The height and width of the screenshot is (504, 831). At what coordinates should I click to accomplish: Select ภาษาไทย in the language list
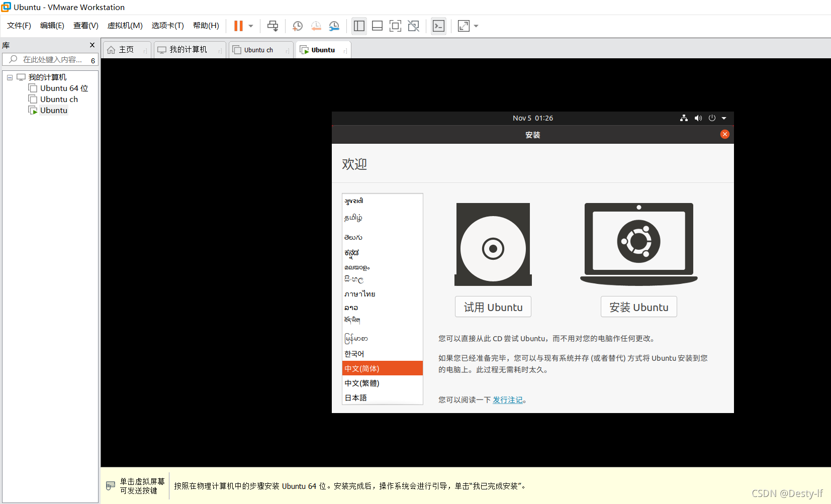pyautogui.click(x=383, y=294)
